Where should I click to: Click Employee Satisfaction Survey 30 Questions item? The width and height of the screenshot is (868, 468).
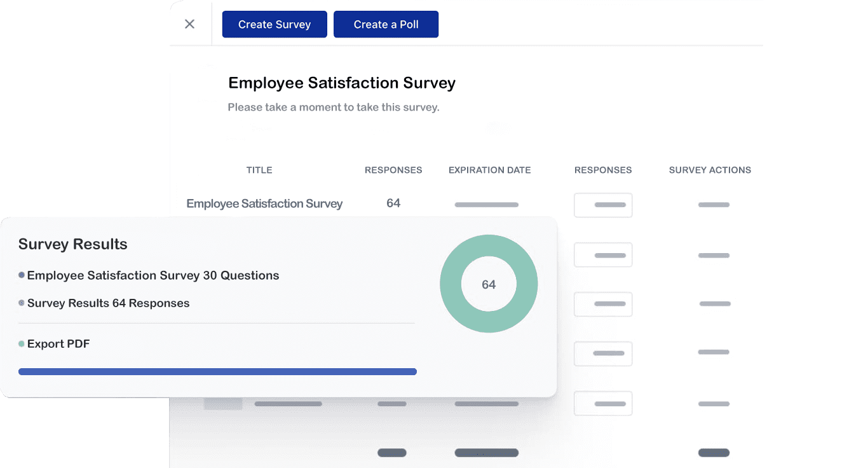point(153,275)
